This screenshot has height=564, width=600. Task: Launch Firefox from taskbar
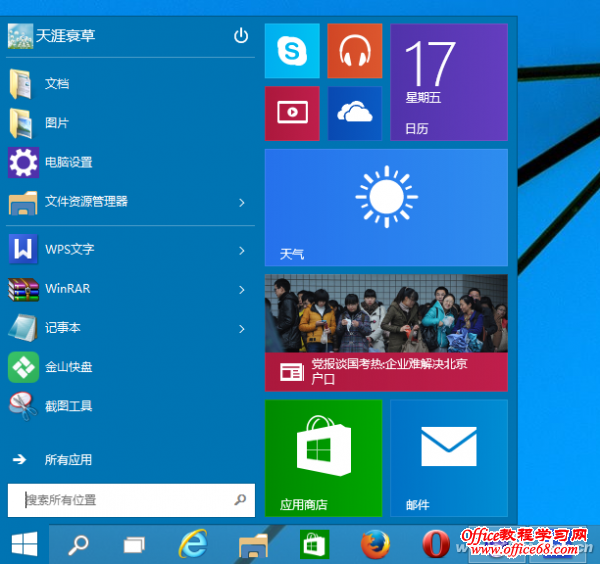[x=375, y=544]
